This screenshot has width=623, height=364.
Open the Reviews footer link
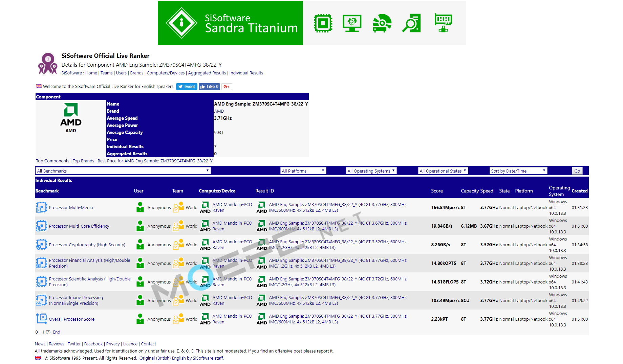[57, 344]
